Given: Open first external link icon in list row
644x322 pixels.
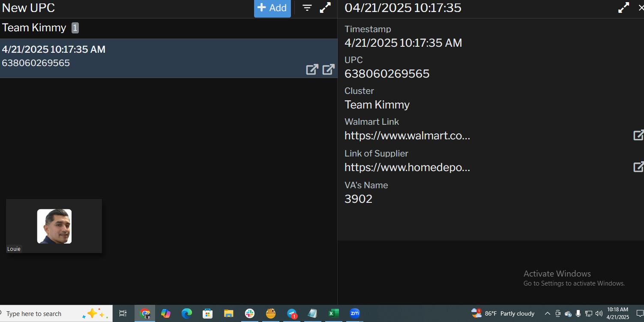Looking at the screenshot, I should [x=312, y=69].
